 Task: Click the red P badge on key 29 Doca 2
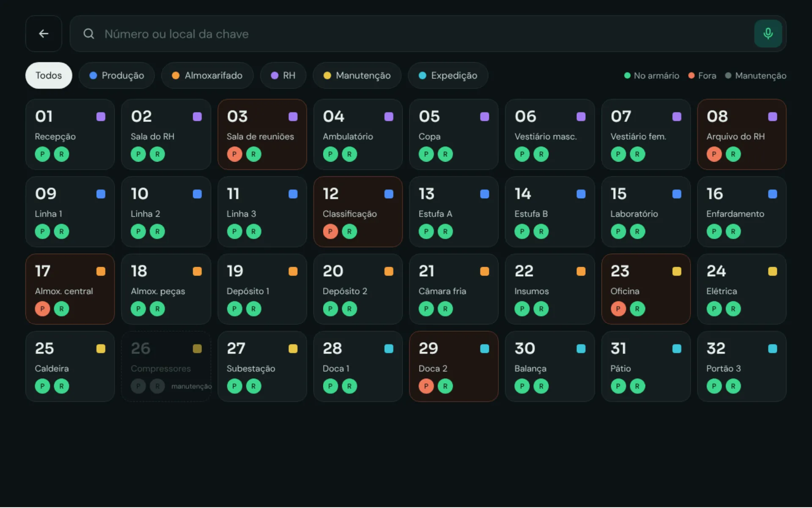tap(426, 386)
